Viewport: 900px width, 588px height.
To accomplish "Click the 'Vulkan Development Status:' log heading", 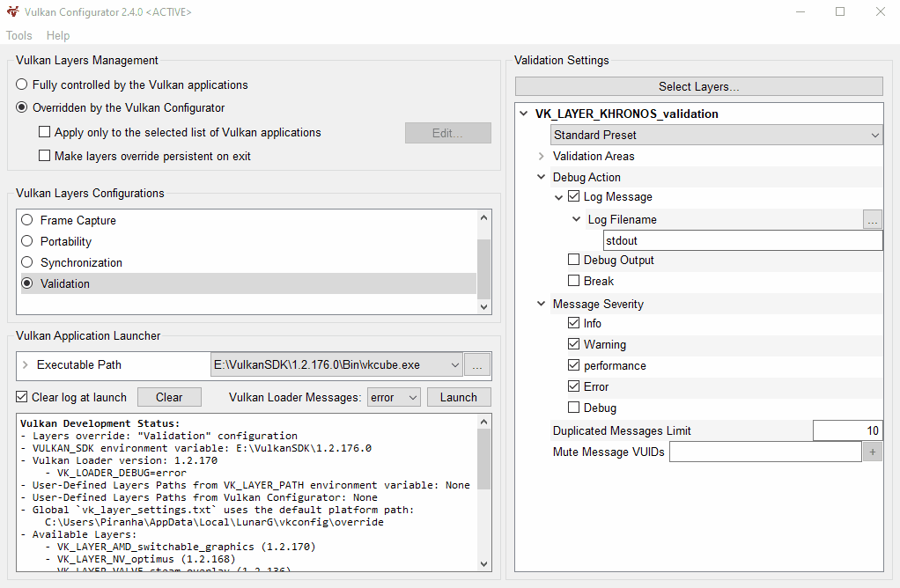I will pyautogui.click(x=100, y=423).
